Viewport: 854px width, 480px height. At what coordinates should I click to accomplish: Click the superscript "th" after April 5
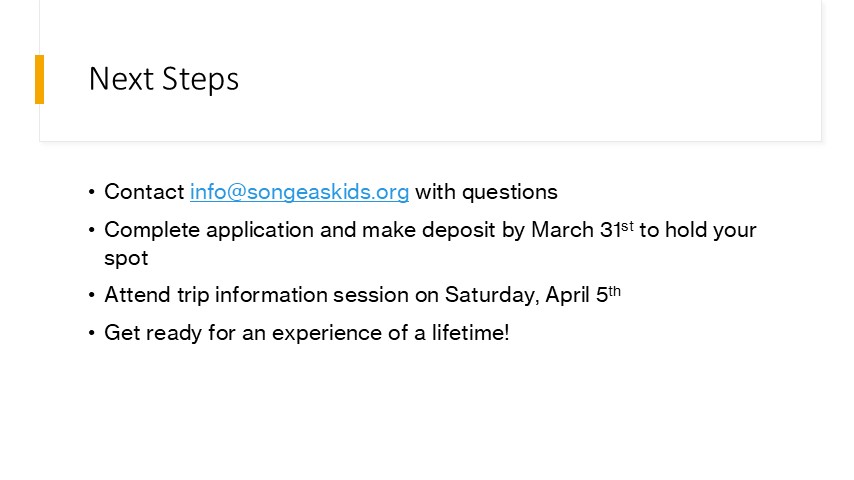click(x=614, y=291)
